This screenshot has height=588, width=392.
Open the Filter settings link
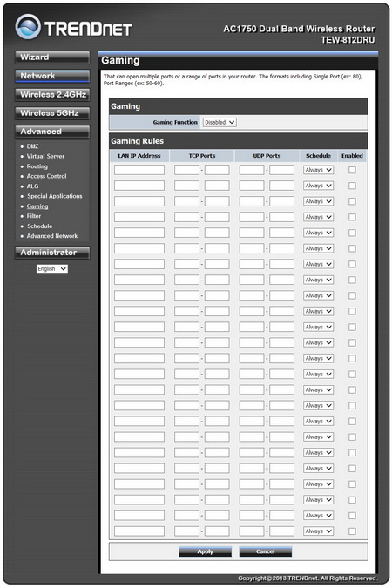[34, 216]
